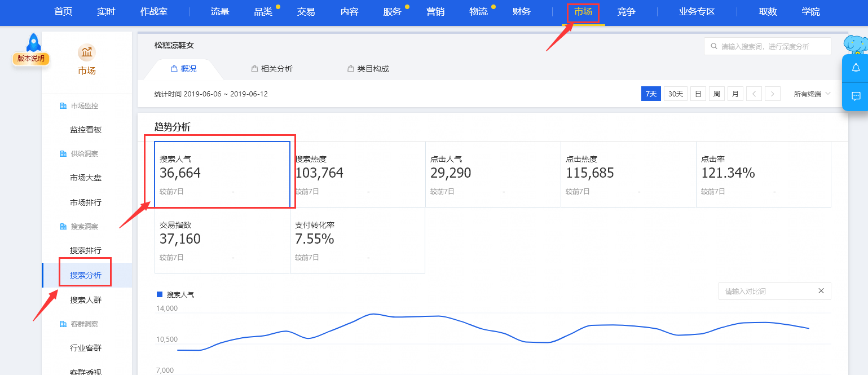This screenshot has height=375, width=868.
Task: Open 市场大盘 in the sidebar
Action: pos(86,178)
